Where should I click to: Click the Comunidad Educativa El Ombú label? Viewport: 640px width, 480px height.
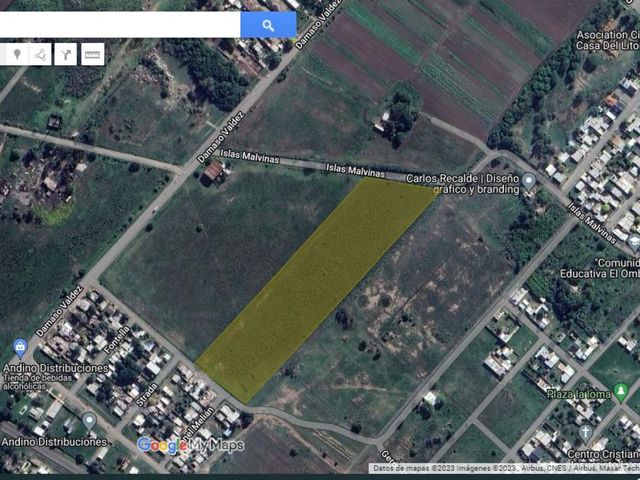click(x=600, y=268)
